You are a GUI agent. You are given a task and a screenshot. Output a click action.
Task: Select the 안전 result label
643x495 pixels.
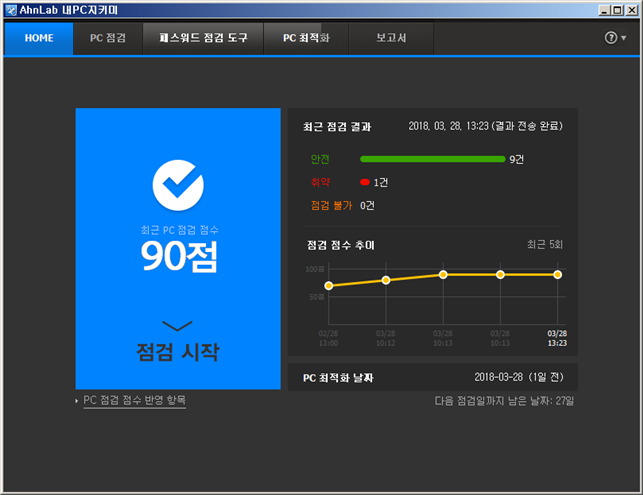[x=320, y=159]
